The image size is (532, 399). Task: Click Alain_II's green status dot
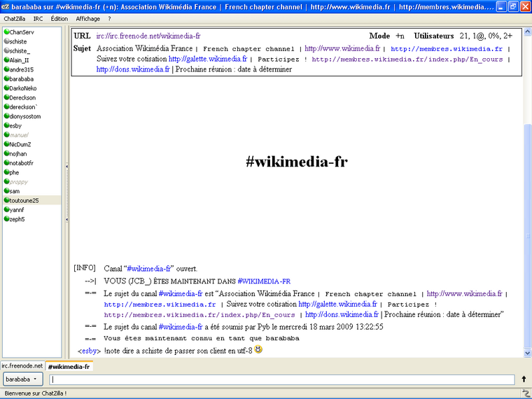point(6,59)
